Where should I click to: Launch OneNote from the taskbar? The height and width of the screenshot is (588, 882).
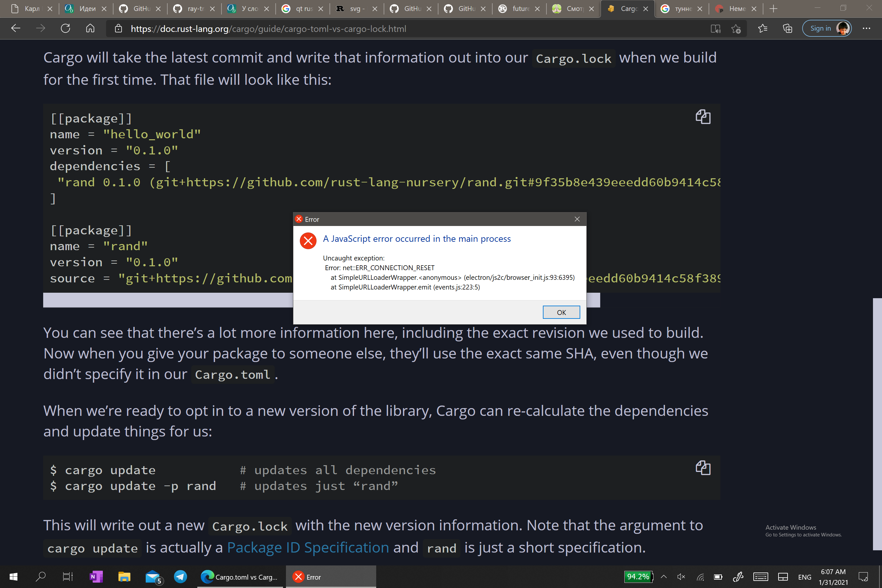coord(96,577)
